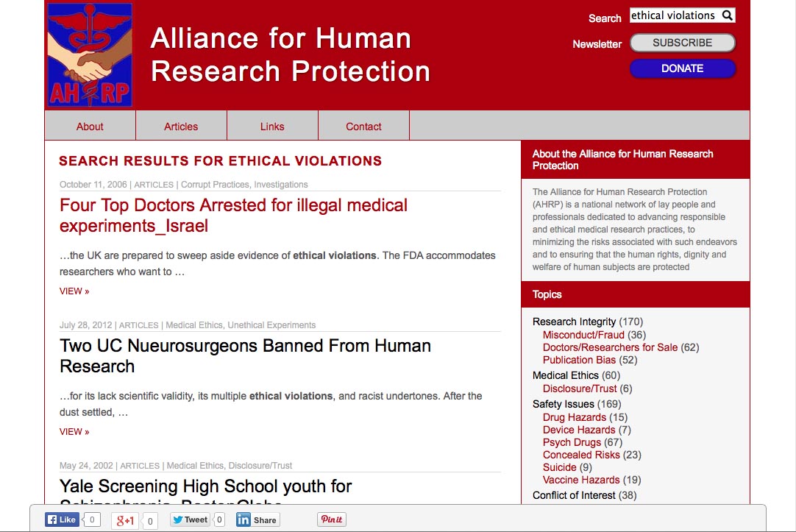Click the 'Investigations' category link

tap(281, 184)
